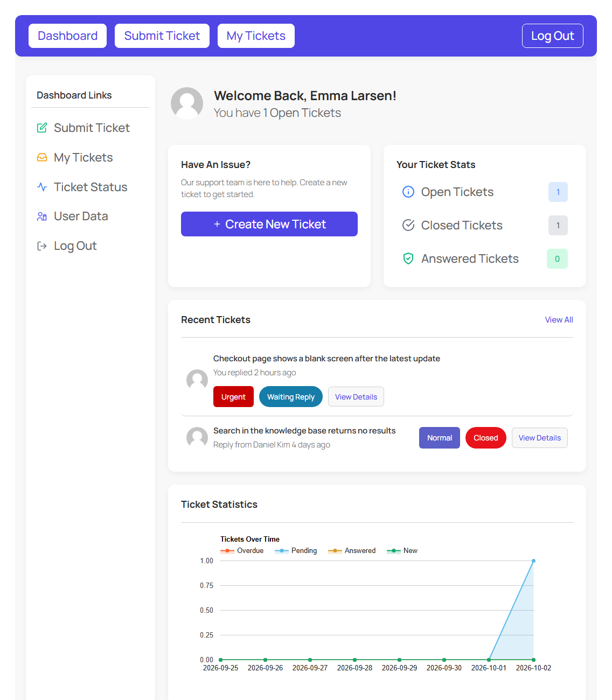Image resolution: width=612 pixels, height=700 pixels.
Task: Toggle the New series in chart legend
Action: click(x=402, y=551)
